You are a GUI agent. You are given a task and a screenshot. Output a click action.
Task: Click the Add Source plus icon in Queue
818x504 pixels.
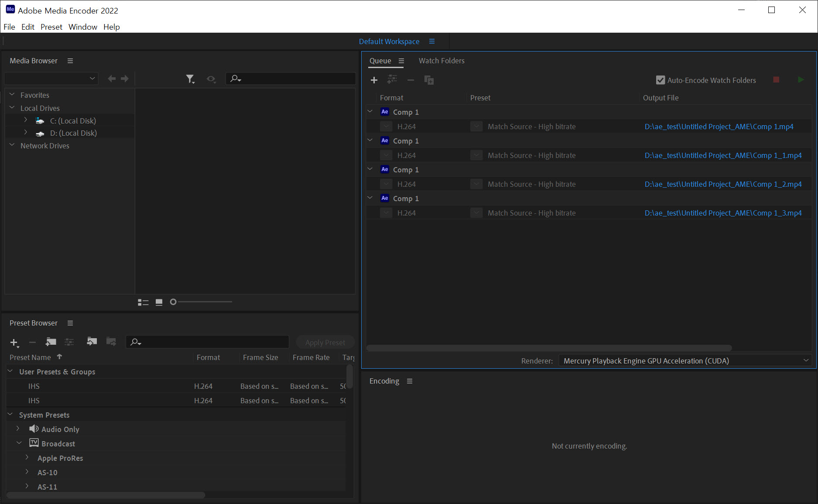tap(374, 80)
